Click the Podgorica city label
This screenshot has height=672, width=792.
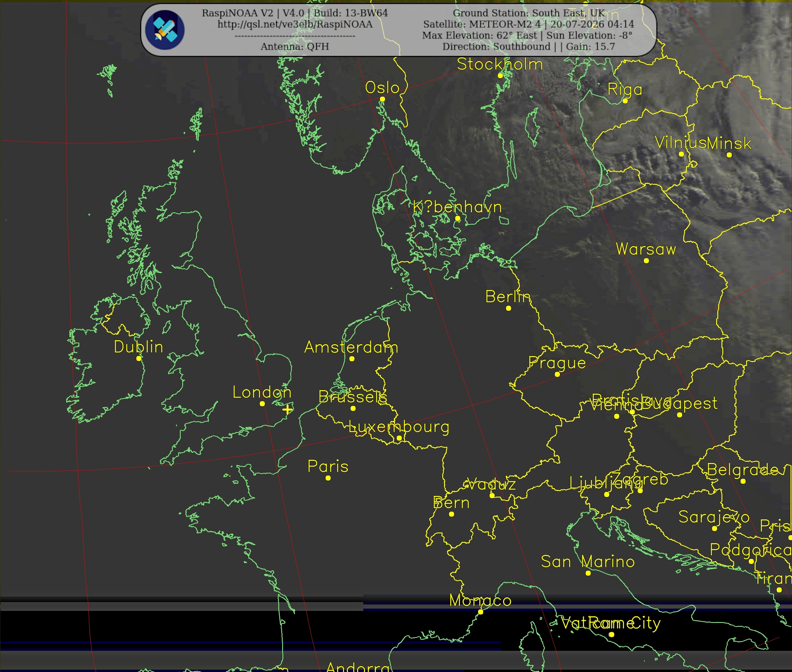click(751, 550)
